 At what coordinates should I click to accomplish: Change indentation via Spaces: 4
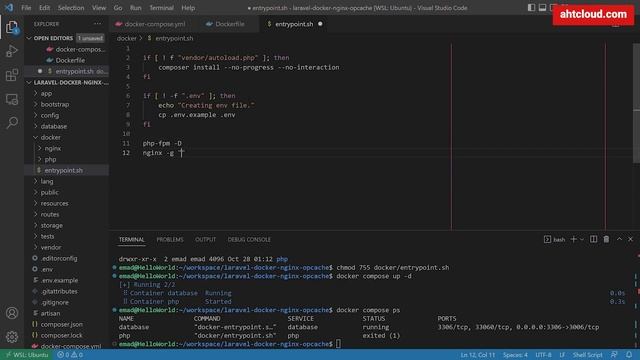coord(515,355)
